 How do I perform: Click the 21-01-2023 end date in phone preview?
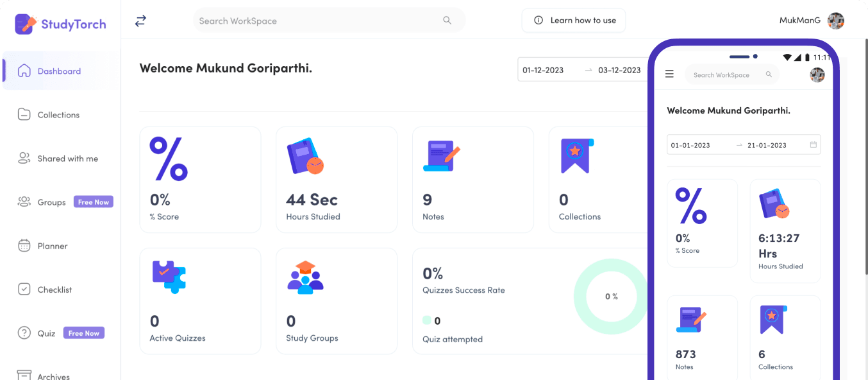767,145
